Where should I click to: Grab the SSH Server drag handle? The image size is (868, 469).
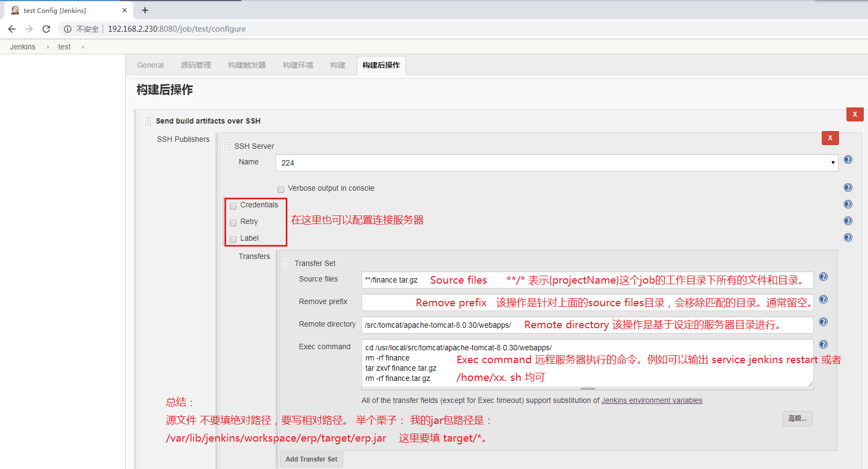pos(227,146)
